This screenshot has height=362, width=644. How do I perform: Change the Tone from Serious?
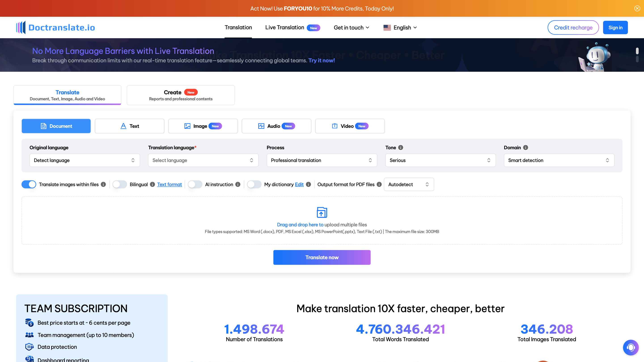point(440,160)
